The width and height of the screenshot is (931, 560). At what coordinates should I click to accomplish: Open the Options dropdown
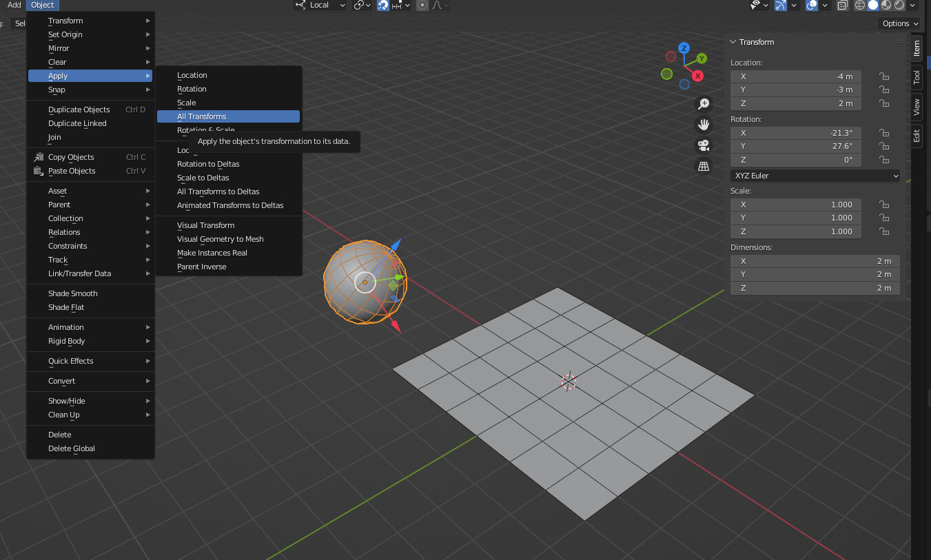899,23
